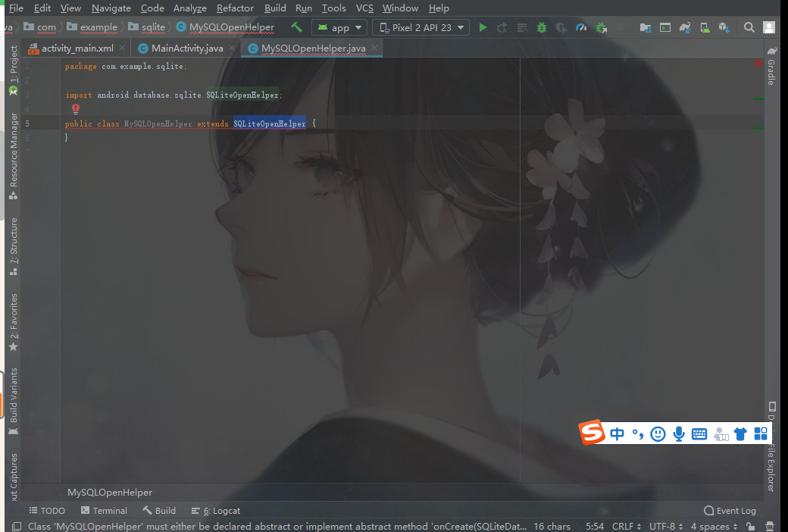Open the 4 spaces indent selector

[714, 526]
